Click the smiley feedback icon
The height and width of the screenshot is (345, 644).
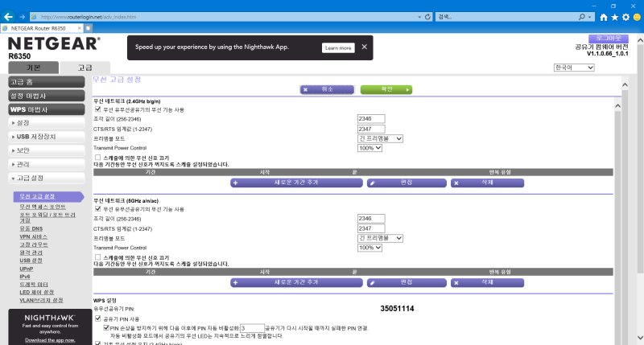pyautogui.click(x=637, y=17)
